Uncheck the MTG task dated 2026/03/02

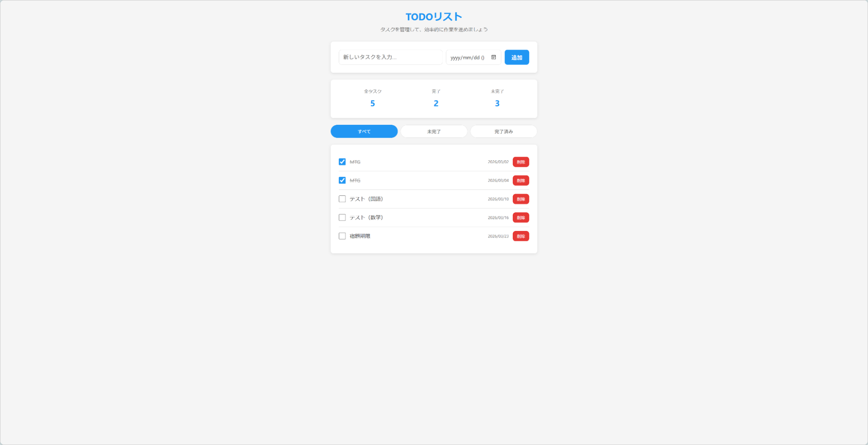tap(342, 162)
